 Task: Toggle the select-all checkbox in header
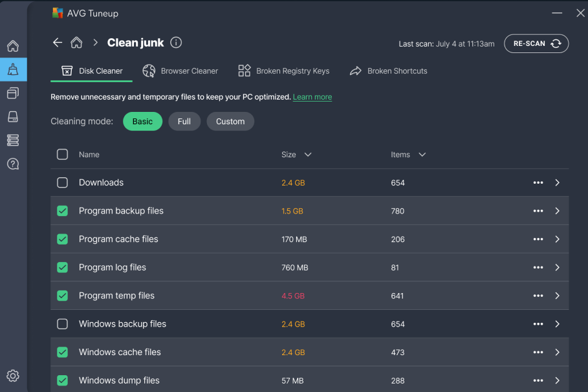pyautogui.click(x=62, y=154)
